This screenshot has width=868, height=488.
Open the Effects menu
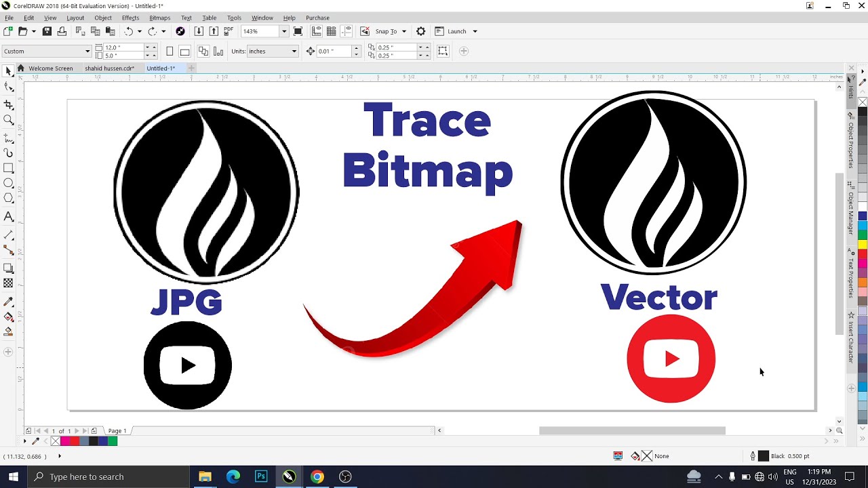click(x=130, y=18)
